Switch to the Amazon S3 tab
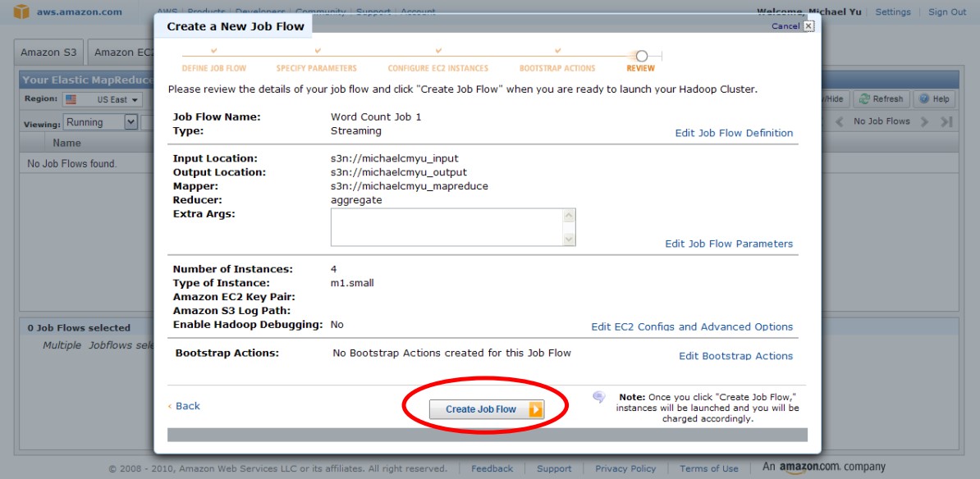 [48, 52]
